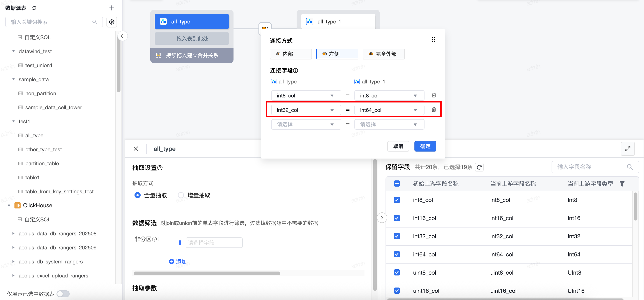The image size is (644, 300).
Task: Click the confirm (确定) button
Action: click(x=425, y=146)
